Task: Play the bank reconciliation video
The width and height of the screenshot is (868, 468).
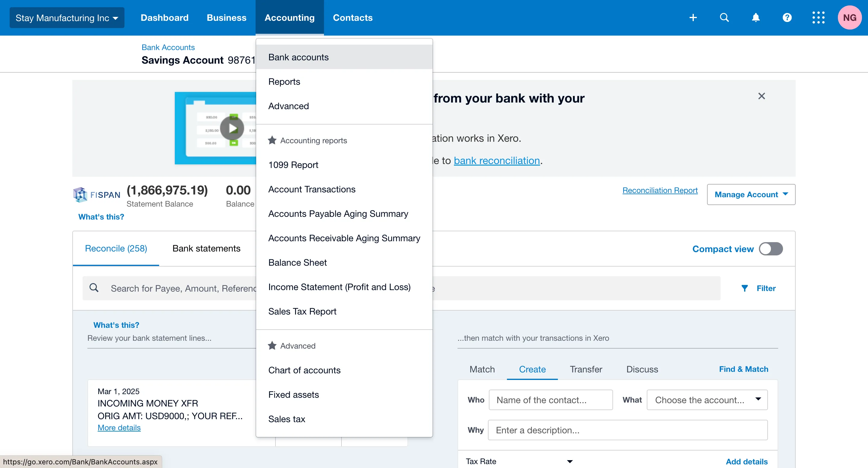Action: [232, 128]
